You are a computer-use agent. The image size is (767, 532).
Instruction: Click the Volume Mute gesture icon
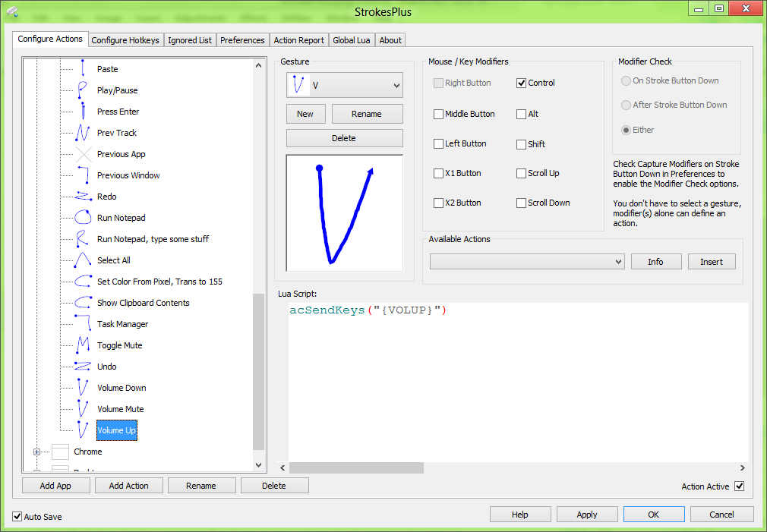tap(84, 409)
